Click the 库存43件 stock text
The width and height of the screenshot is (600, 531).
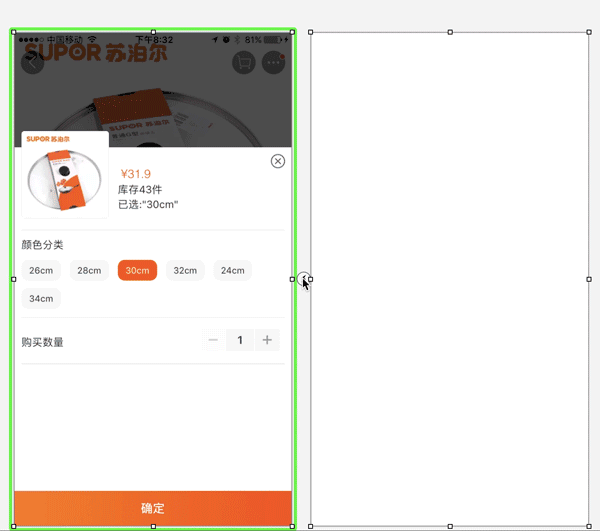pyautogui.click(x=140, y=190)
